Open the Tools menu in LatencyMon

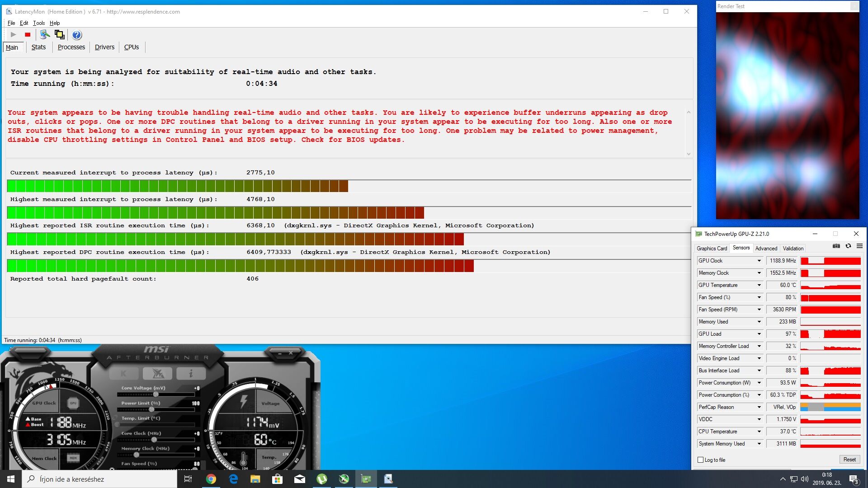[x=39, y=23]
